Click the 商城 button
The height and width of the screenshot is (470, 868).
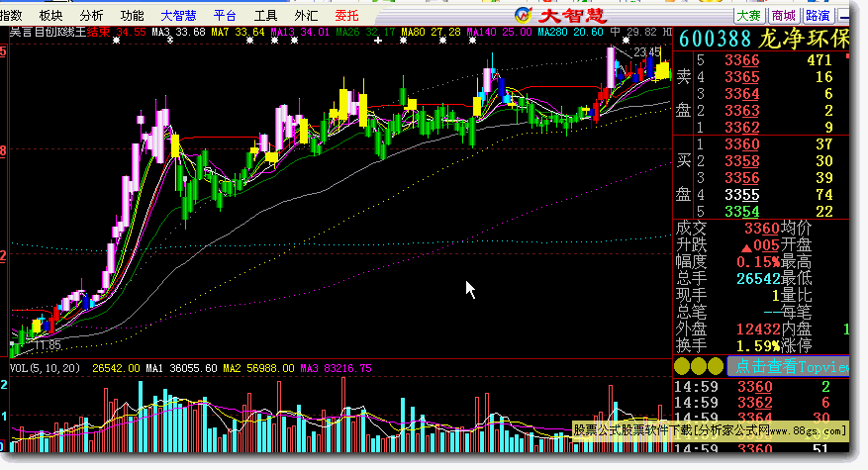pyautogui.click(x=784, y=16)
